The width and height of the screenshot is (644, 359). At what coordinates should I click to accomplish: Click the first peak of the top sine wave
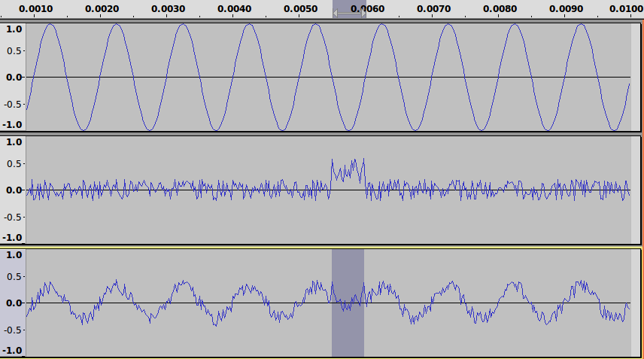(x=50, y=25)
